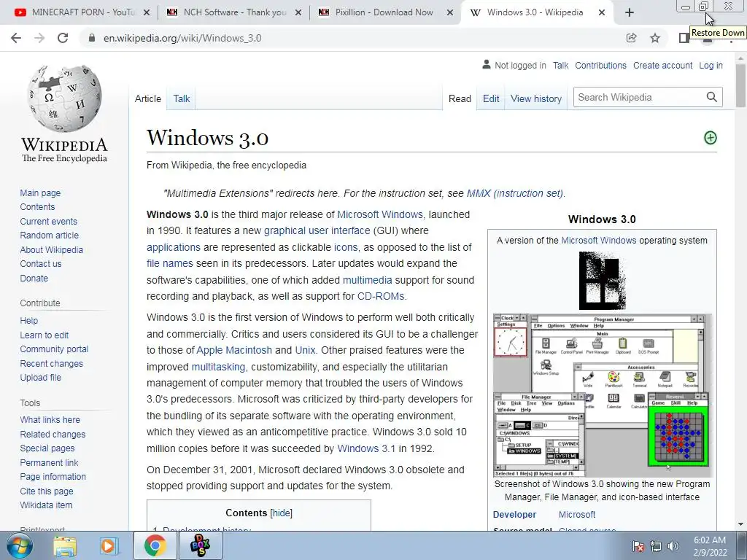Image resolution: width=747 pixels, height=560 pixels.
Task: Click the taskbar clock showing 6:02 AM
Action: click(710, 546)
